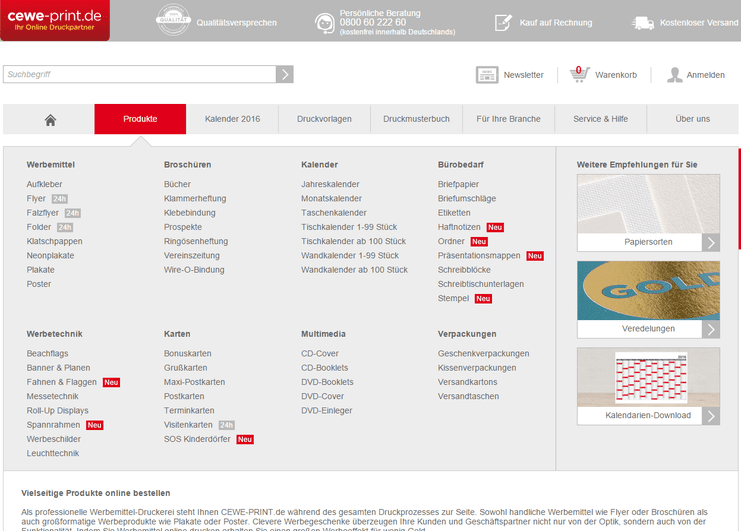
Task: Click the Kauf auf Rechnung icon
Action: pos(502,22)
